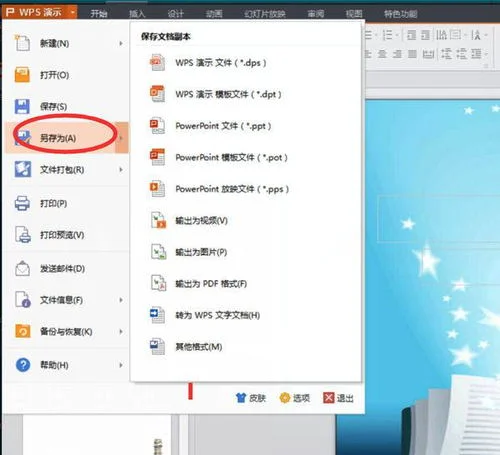Click the bullet list icon in ribbon
The image size is (500, 455).
point(369,35)
